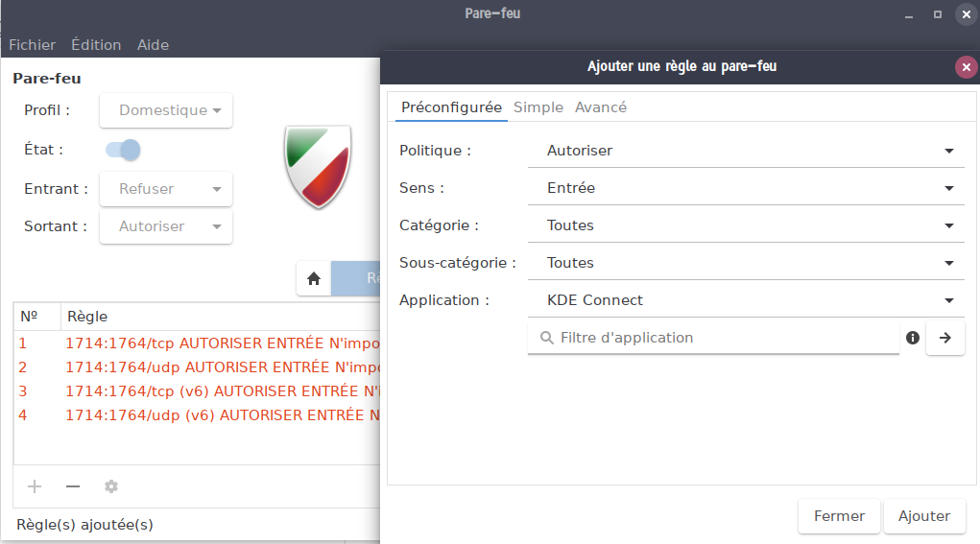Click the Fermer button
980x544 pixels.
coord(839,516)
